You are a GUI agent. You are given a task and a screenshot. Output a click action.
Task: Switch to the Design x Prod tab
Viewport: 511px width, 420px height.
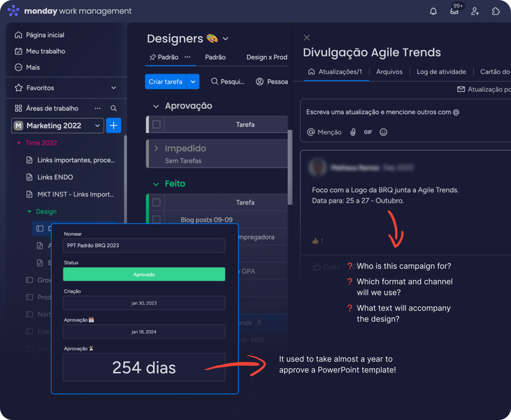point(267,57)
